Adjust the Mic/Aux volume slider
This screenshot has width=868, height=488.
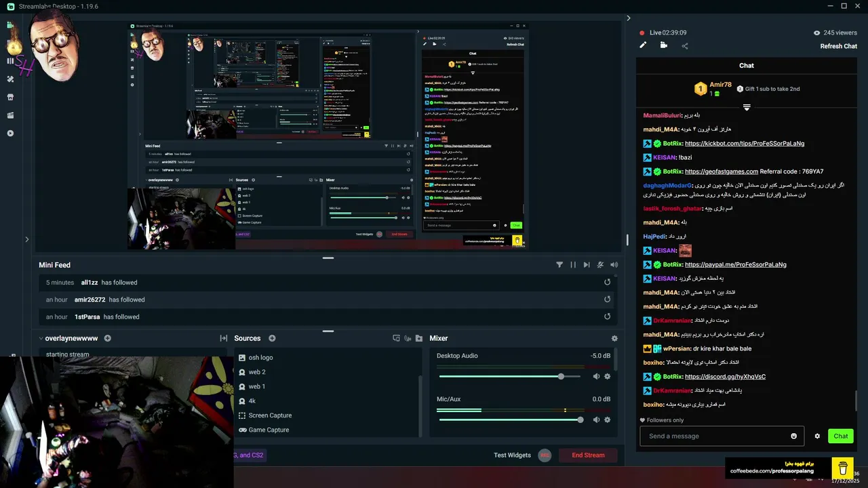[511, 420]
